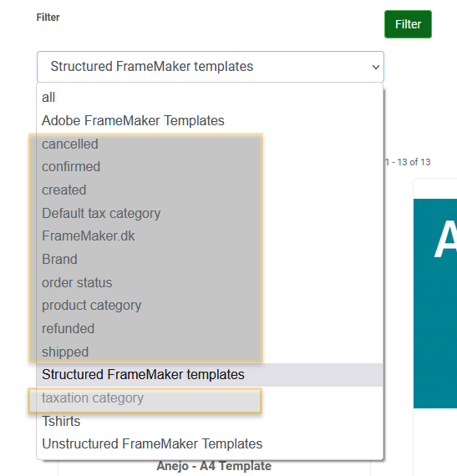Image resolution: width=457 pixels, height=476 pixels.
Task: Pick the 'confirmed' list entry
Action: [210, 167]
